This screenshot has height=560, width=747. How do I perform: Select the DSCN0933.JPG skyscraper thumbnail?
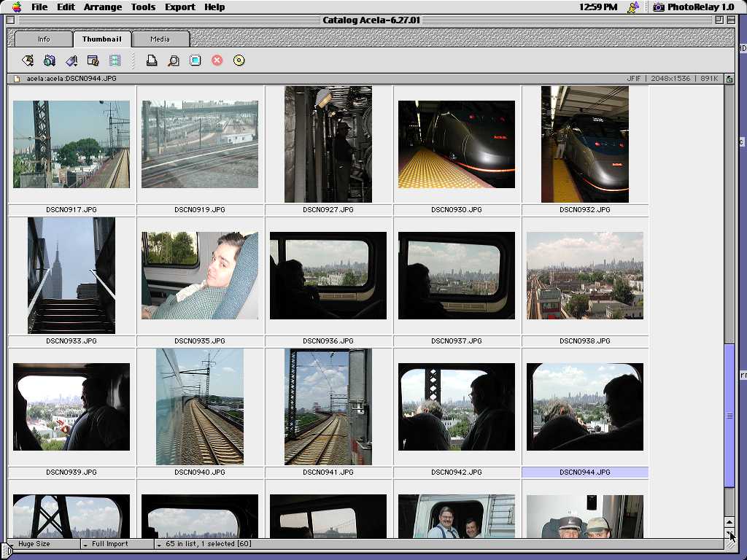tap(71, 276)
